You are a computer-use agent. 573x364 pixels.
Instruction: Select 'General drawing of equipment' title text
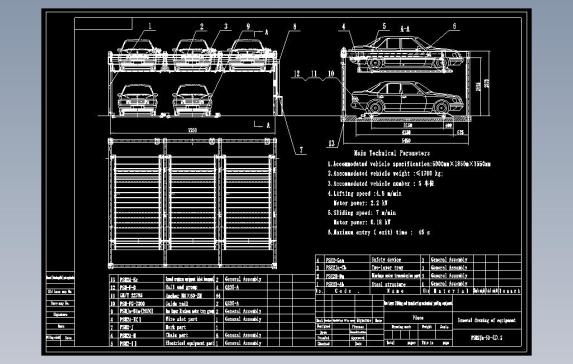coord(486,320)
